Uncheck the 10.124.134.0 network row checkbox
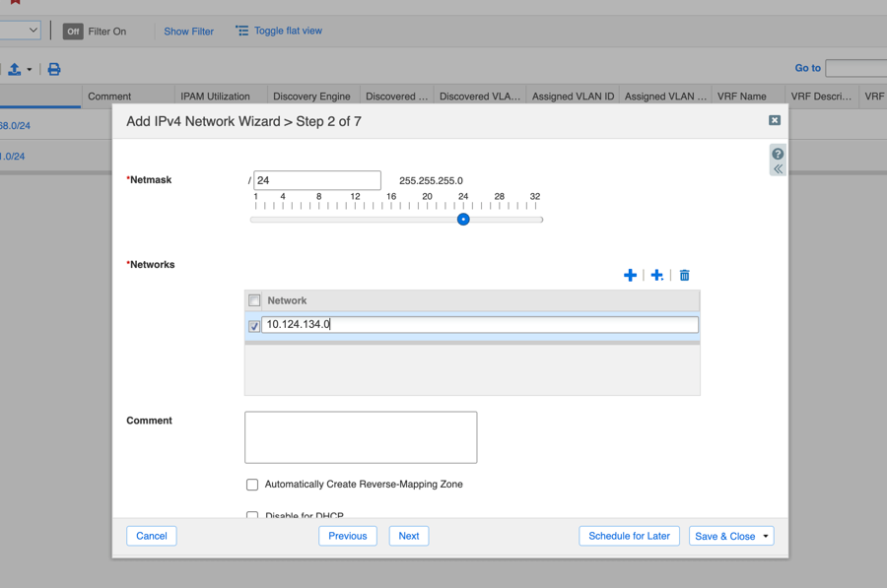The width and height of the screenshot is (887, 588). 254,325
